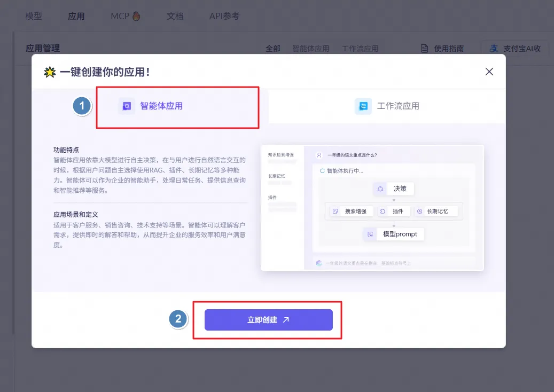Click the 智能体执行中... status text
Viewport: 554px width, 392px height.
345,171
